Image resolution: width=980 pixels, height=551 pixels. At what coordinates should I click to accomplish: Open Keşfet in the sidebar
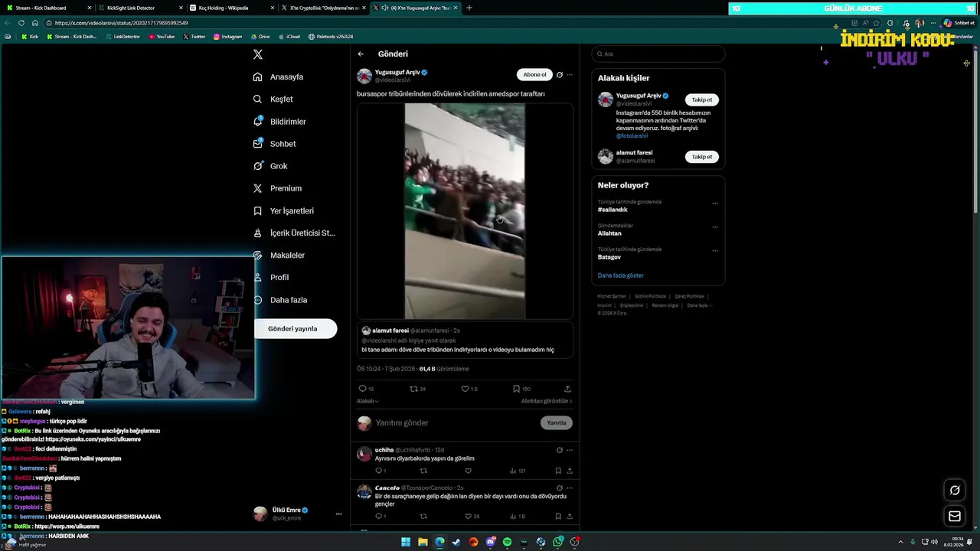tap(273, 99)
